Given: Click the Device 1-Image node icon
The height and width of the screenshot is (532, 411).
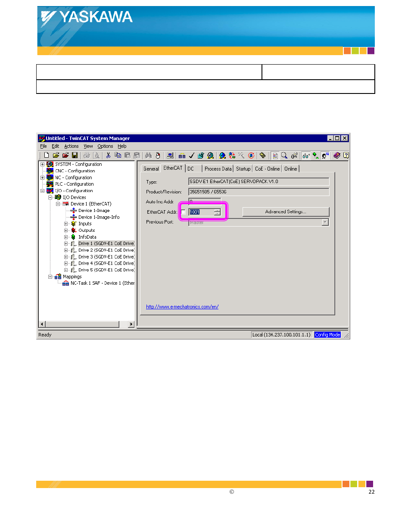Looking at the screenshot, I should [73, 211].
